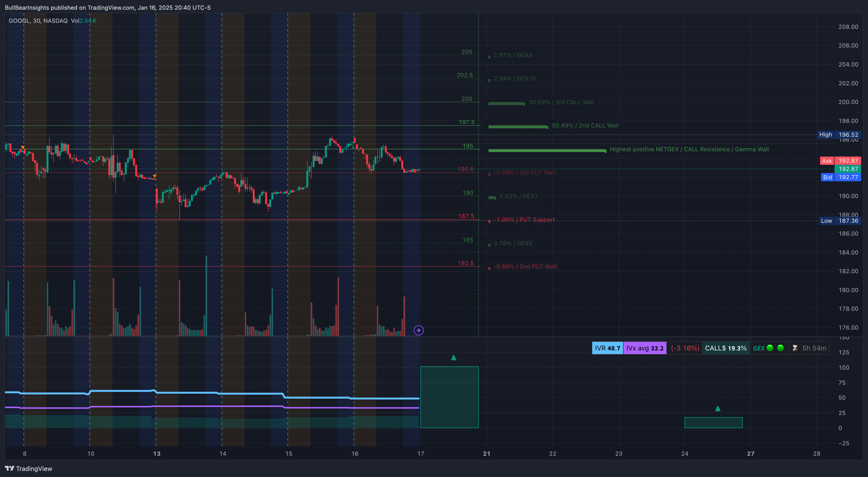Click the red 187.5 strike level label

click(466, 216)
